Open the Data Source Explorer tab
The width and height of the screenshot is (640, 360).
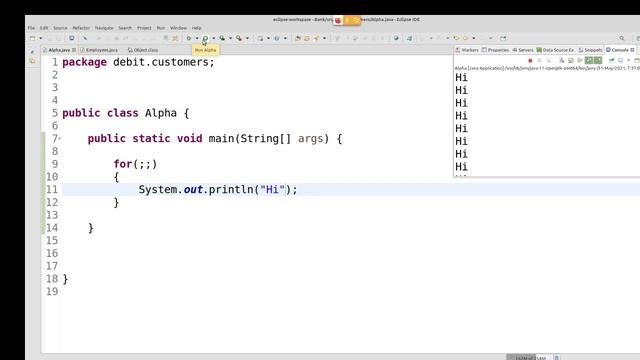[x=555, y=50]
